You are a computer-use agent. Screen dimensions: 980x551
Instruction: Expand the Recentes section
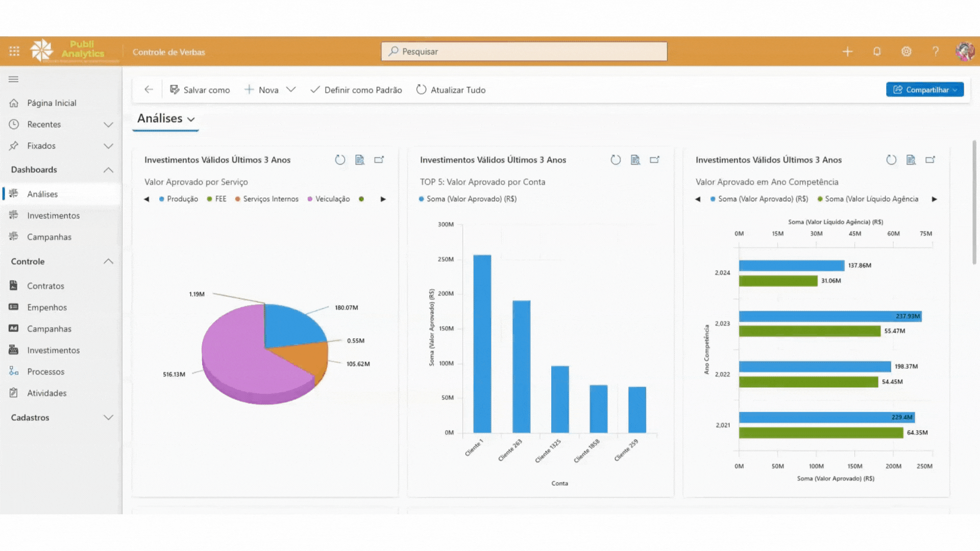pos(108,124)
